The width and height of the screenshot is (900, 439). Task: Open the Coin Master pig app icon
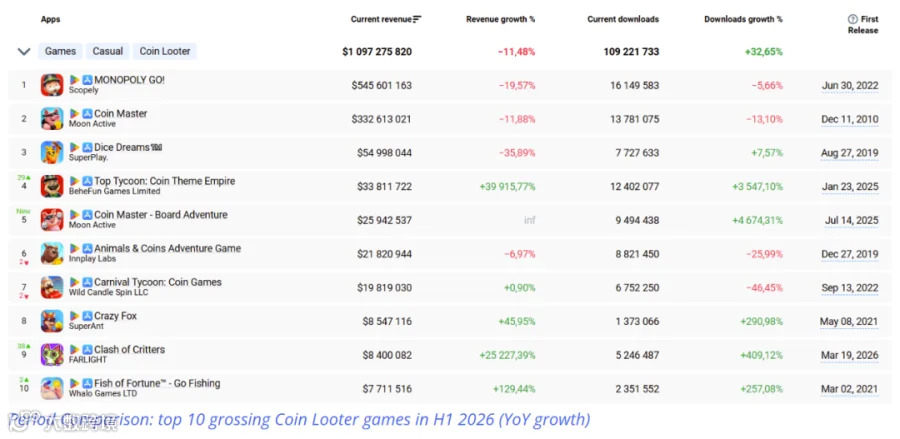(52, 119)
